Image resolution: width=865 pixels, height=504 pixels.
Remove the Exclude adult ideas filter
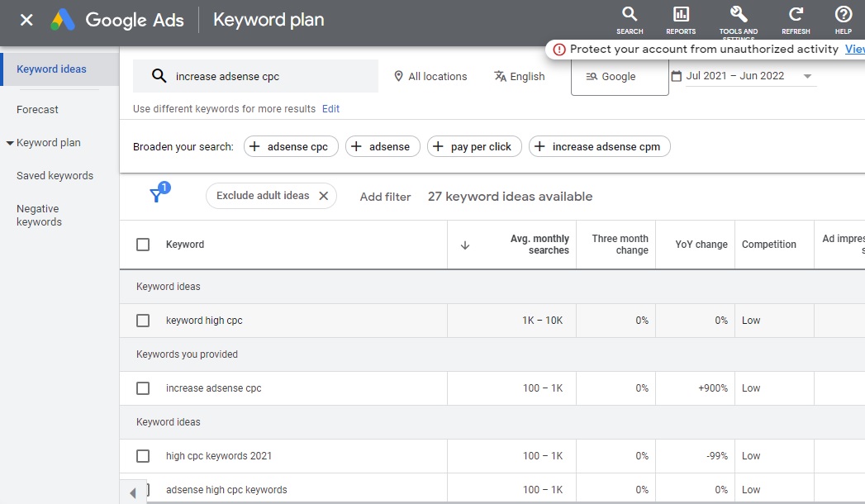(x=324, y=196)
